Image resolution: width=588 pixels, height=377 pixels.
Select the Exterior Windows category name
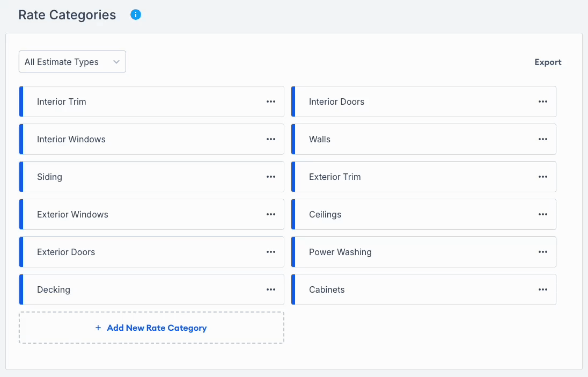72,214
